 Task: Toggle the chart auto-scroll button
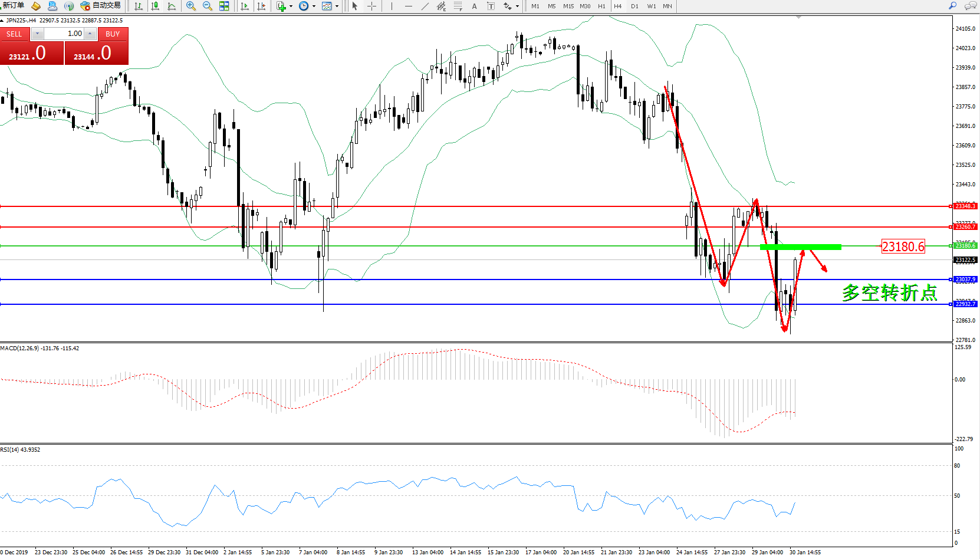[245, 6]
